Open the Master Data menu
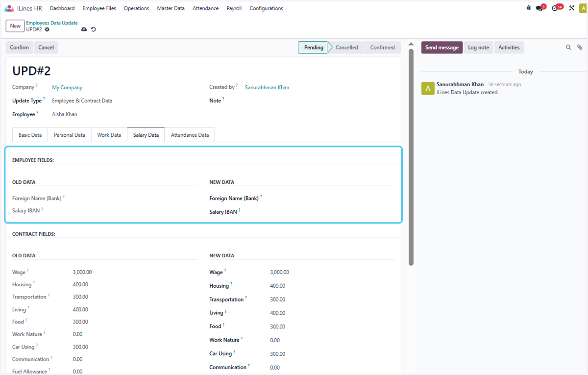 click(x=171, y=8)
